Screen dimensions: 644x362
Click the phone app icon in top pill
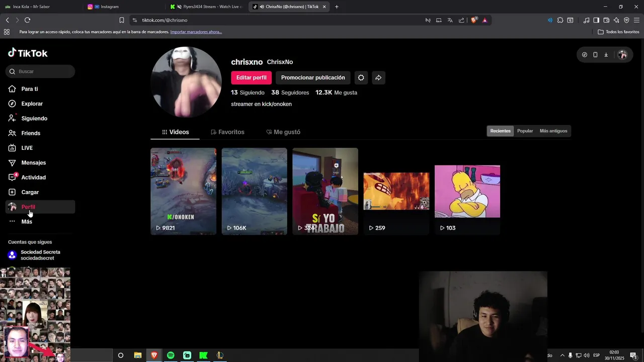595,55
